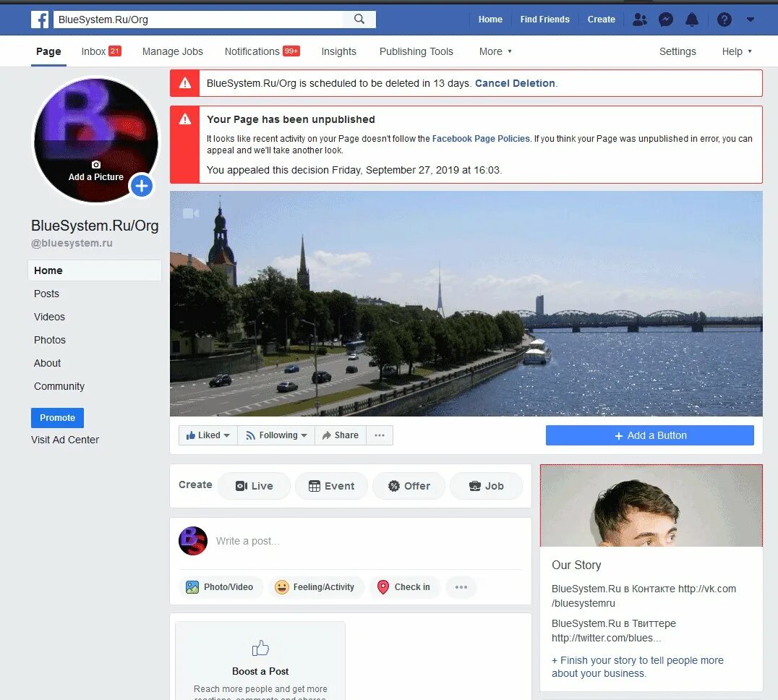Open the More menu in page bar

click(x=495, y=51)
